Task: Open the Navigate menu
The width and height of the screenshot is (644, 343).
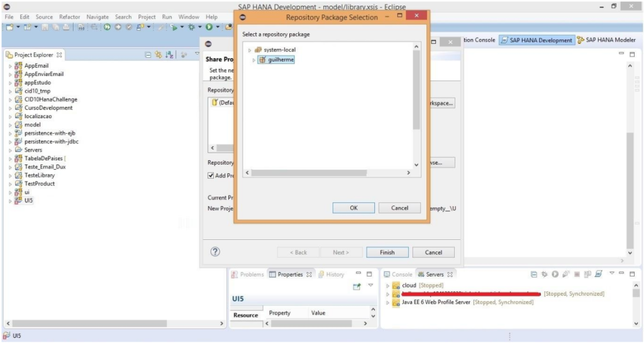Action: coord(97,17)
